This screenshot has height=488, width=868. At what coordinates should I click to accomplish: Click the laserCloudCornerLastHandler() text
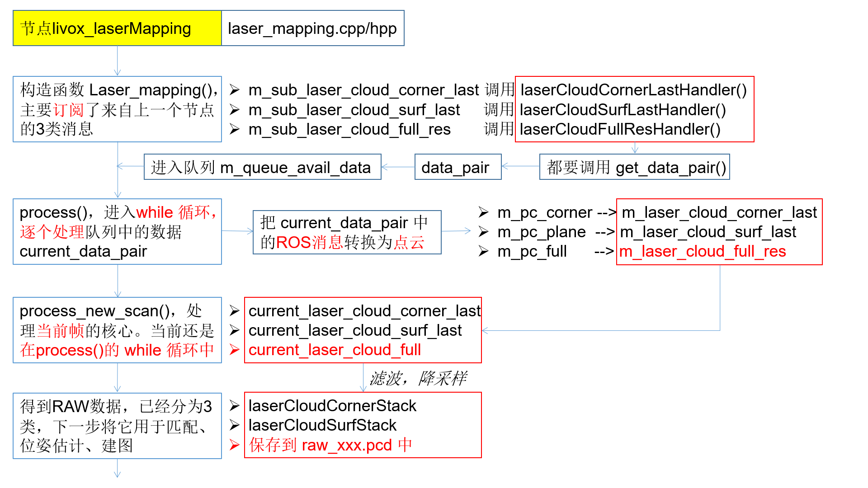(x=633, y=90)
